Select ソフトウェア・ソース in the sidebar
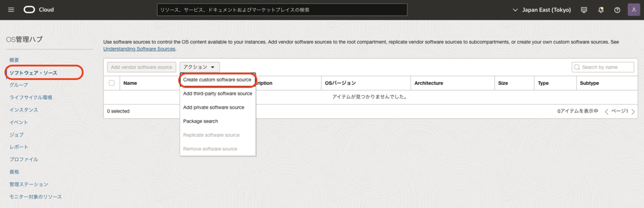 33,72
